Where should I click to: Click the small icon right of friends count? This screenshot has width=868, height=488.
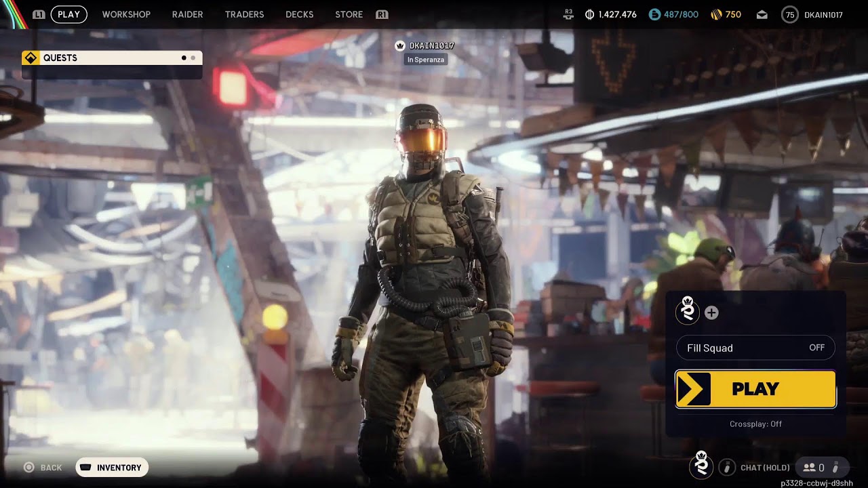(836, 467)
